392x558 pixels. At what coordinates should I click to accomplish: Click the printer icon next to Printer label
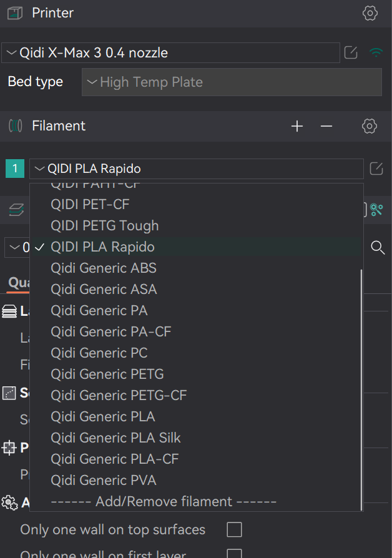[14, 12]
